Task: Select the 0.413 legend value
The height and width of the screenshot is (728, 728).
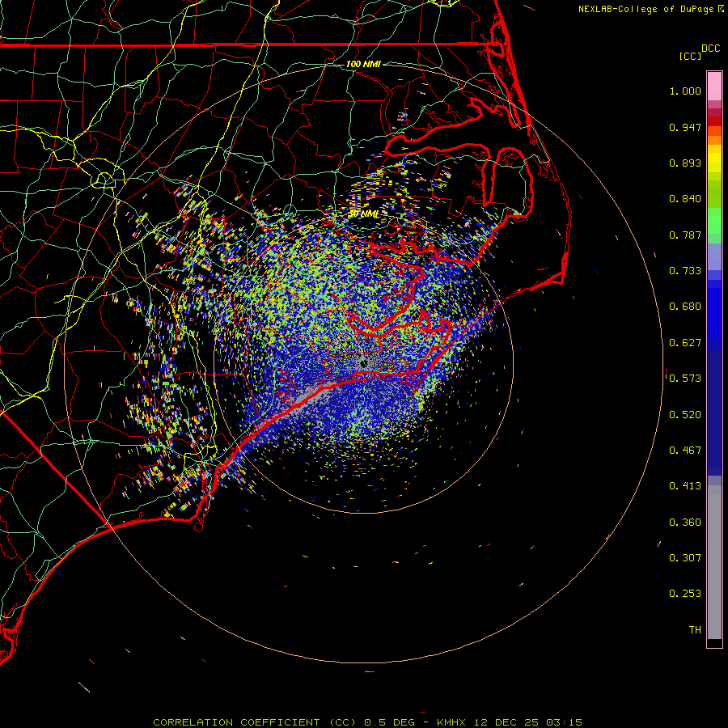Action: tap(685, 486)
